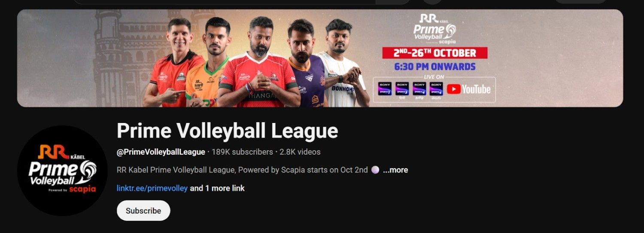Click the 2nd-26th October red banner strip
The height and width of the screenshot is (233, 644).
(x=435, y=53)
